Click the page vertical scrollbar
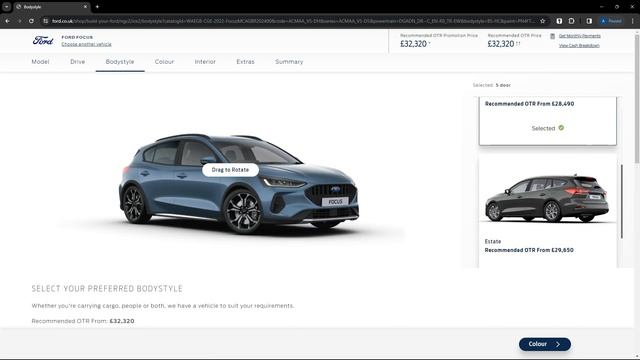Viewport: 640px width, 360px height. point(636,99)
